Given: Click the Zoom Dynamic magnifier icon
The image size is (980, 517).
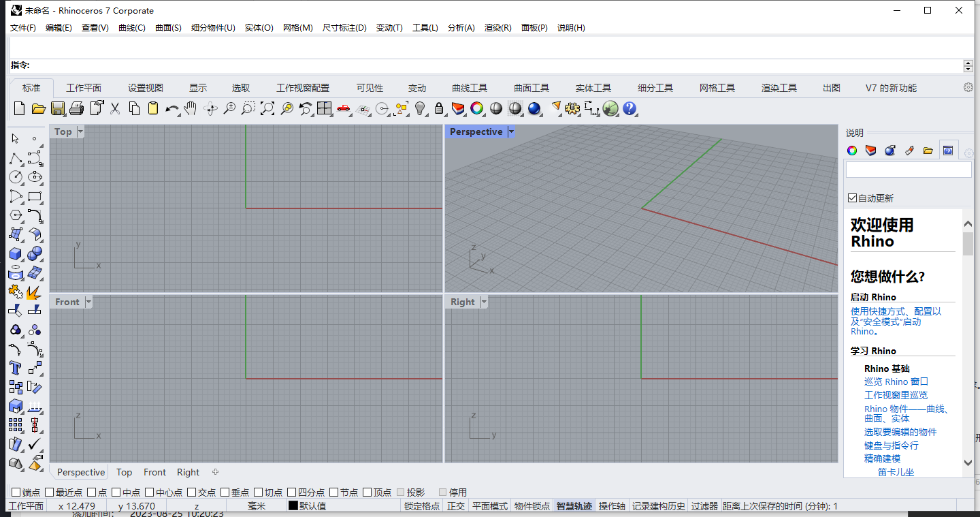Looking at the screenshot, I should pos(229,108).
